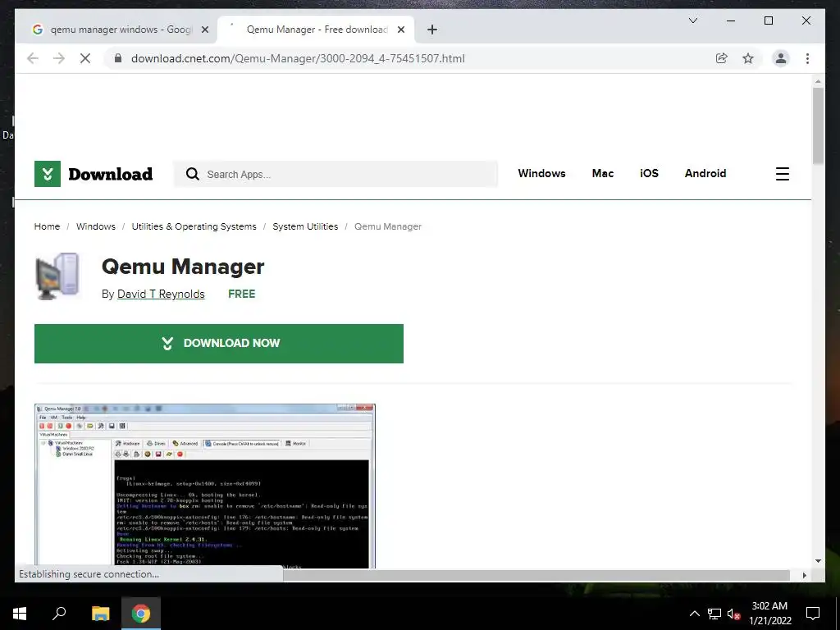Open the Windows category
The height and width of the screenshot is (630, 840).
(541, 173)
